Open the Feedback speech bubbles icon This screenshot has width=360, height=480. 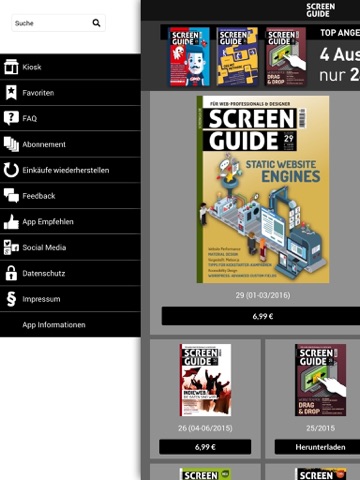11,196
